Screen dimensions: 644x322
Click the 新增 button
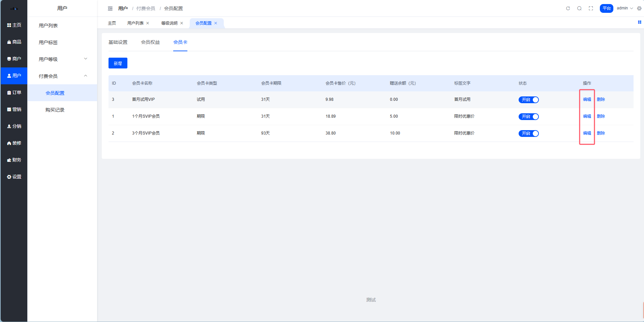[x=118, y=63]
